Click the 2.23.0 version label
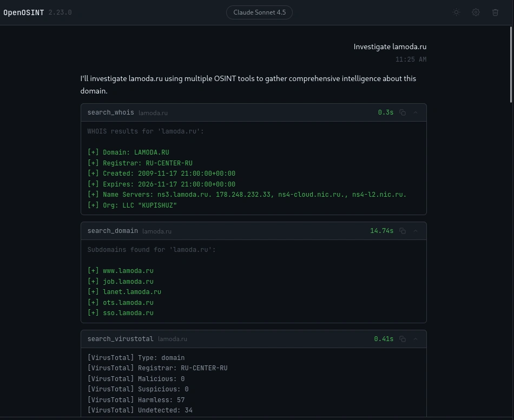514x420 pixels. coord(60,12)
